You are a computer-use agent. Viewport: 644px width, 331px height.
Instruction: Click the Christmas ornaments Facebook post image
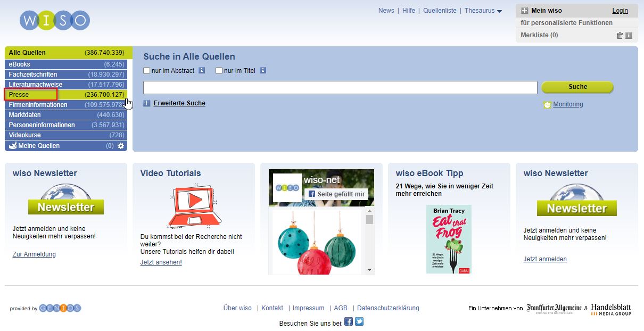tap(318, 242)
